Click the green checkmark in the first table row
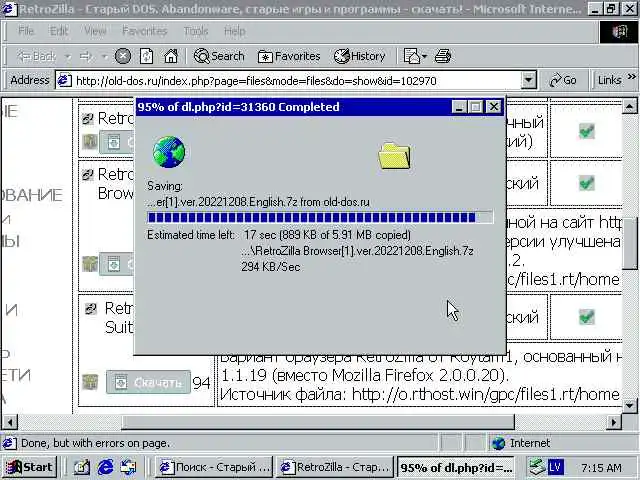Screen dimensions: 640x480 (587, 131)
